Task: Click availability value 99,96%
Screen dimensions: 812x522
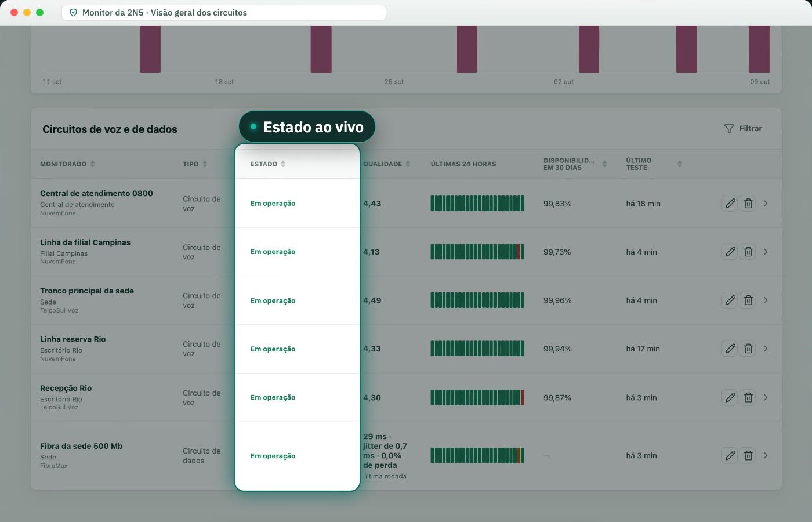Action: click(557, 300)
